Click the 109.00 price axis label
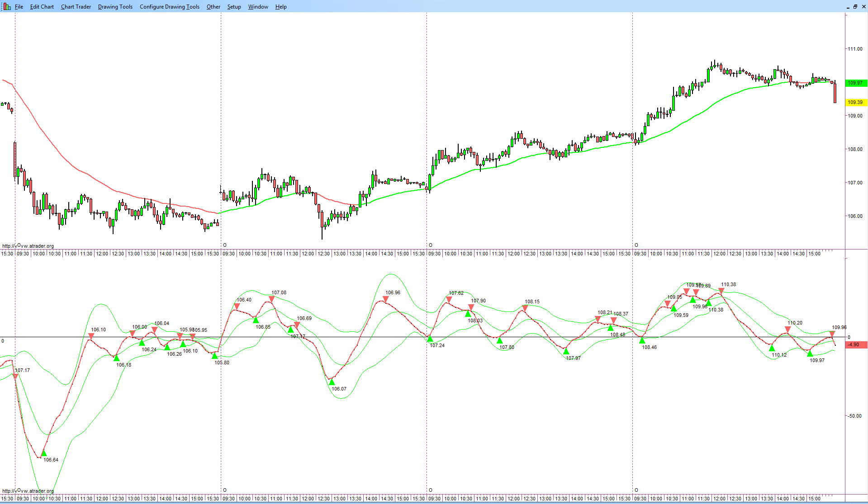868x504 pixels. (855, 116)
